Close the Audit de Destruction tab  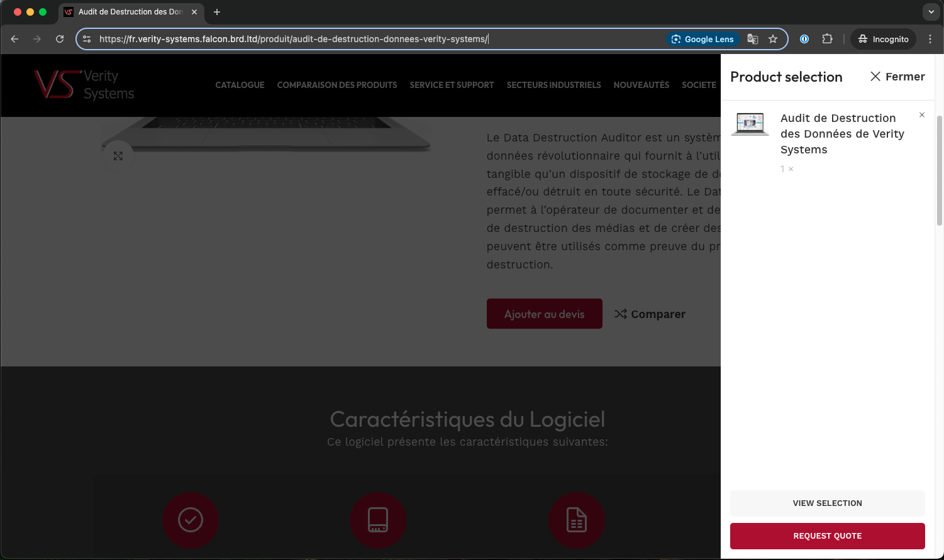click(194, 12)
